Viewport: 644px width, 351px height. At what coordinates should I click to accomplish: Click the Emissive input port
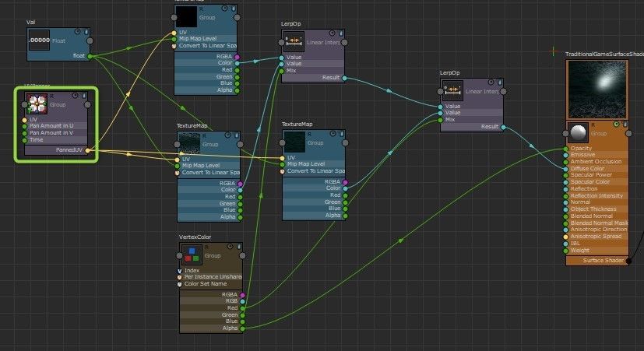coord(566,155)
